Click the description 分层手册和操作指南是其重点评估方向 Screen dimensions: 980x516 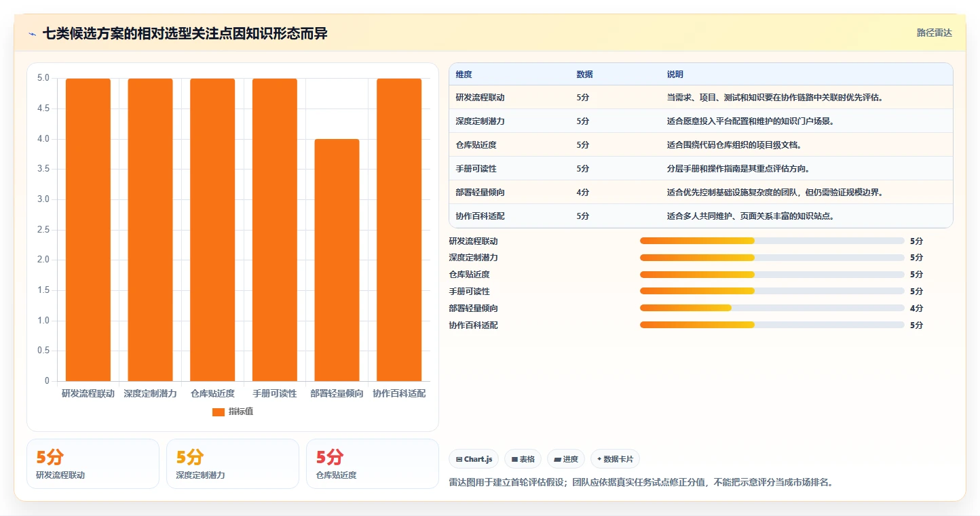(738, 169)
